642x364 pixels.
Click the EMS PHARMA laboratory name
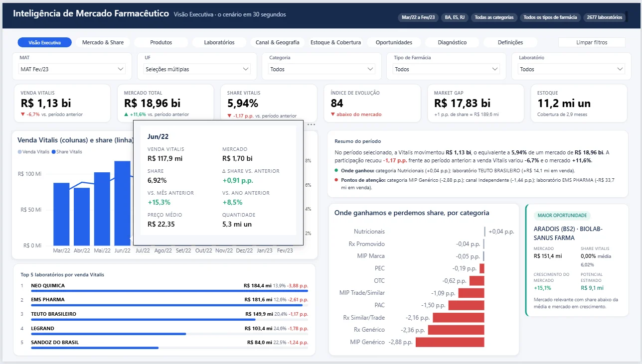coord(48,300)
